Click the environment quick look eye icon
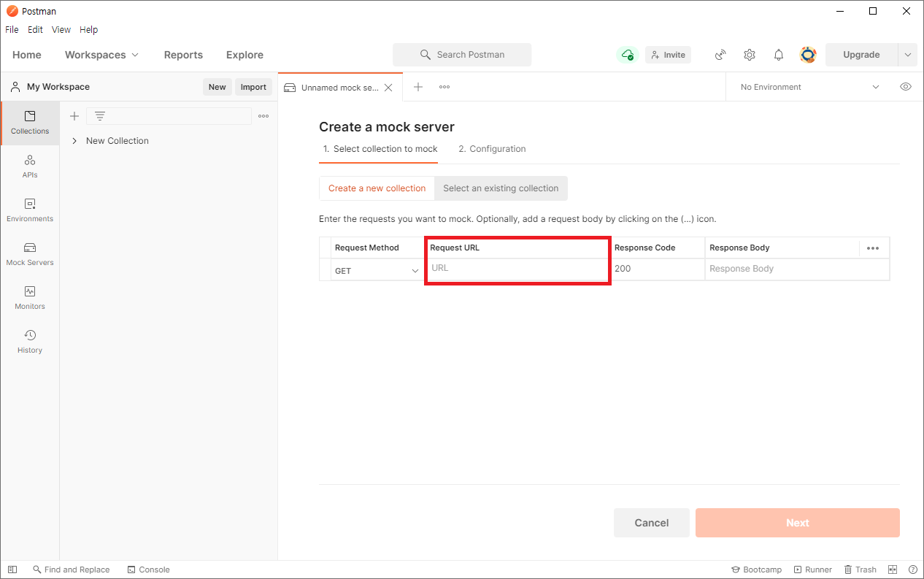The width and height of the screenshot is (924, 579). point(906,87)
